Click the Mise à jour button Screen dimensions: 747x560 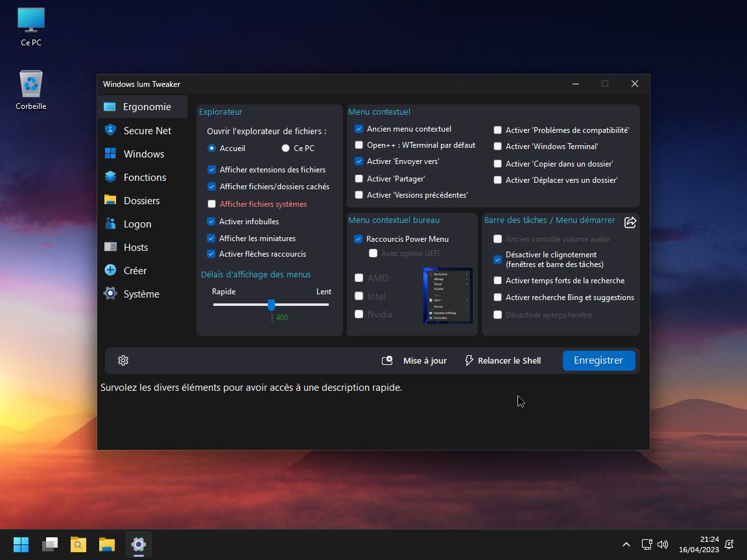[414, 360]
